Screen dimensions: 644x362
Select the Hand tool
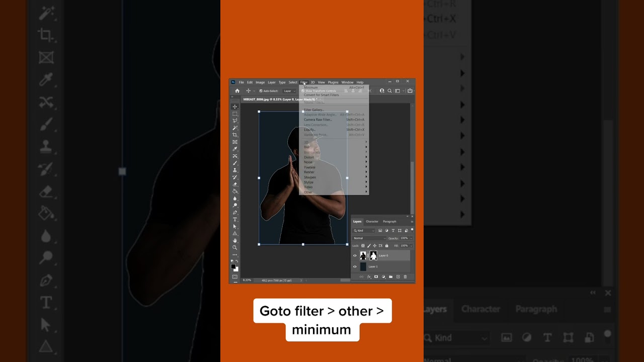click(235, 240)
